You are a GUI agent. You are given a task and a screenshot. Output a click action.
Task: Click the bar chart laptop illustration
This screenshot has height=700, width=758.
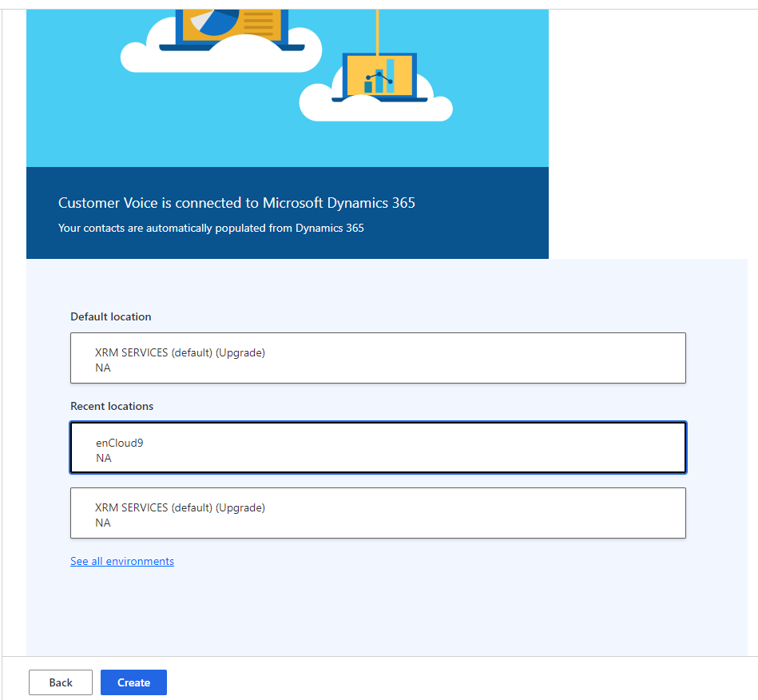379,78
